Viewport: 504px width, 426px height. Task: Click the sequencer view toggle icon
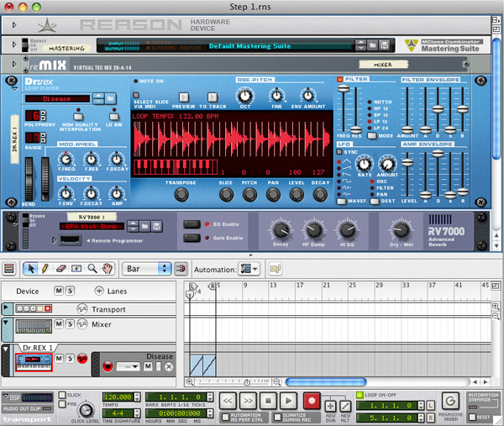[9, 269]
